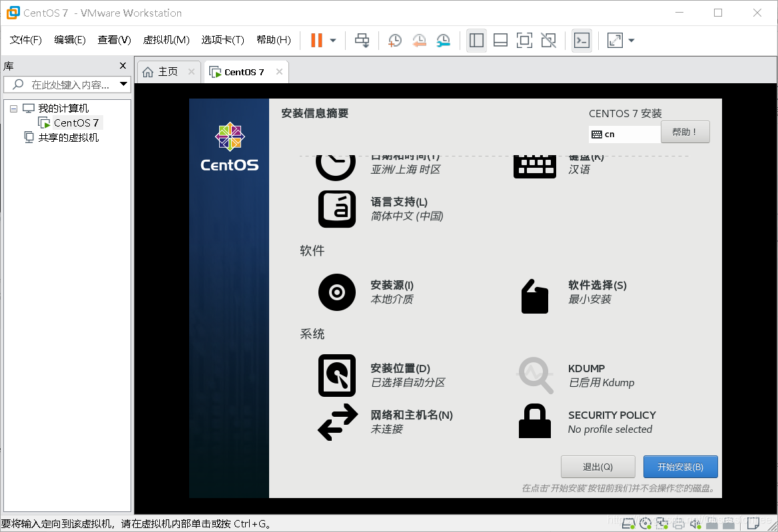Viewport: 778px width, 532px height.
Task: Click the 软件选择(S) label
Action: tap(597, 285)
